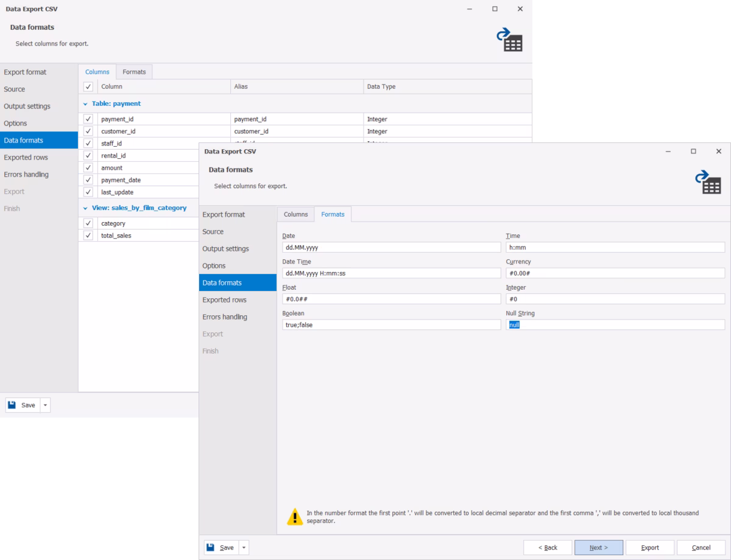Uncheck the customer_id column checkbox
The image size is (731, 560).
point(88,131)
